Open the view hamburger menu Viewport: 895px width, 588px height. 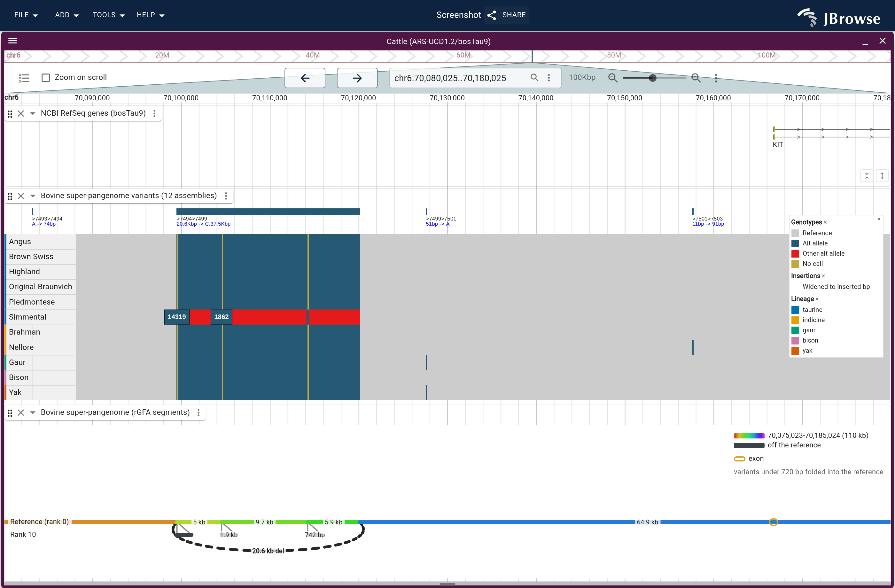tap(12, 41)
